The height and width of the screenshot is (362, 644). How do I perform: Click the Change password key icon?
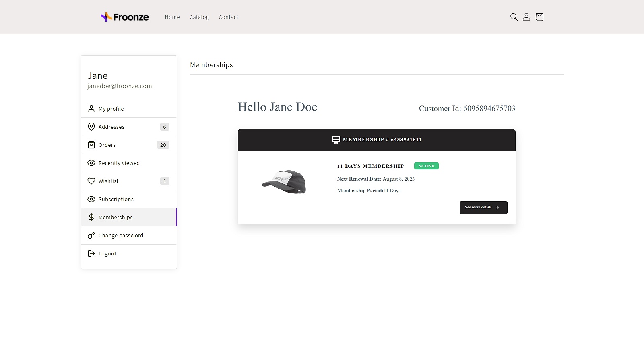click(91, 235)
